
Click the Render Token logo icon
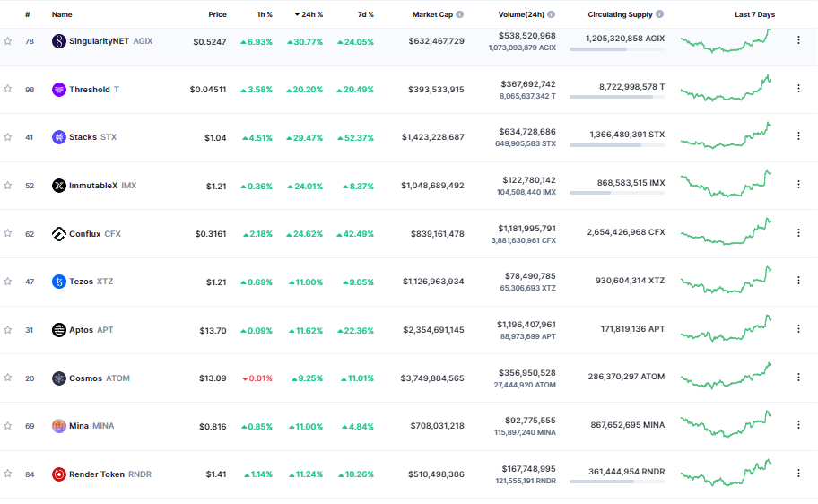point(59,474)
